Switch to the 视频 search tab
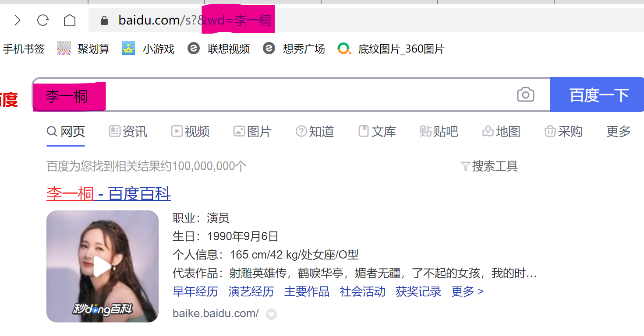Screen dimensions: 644x336 [x=190, y=131]
